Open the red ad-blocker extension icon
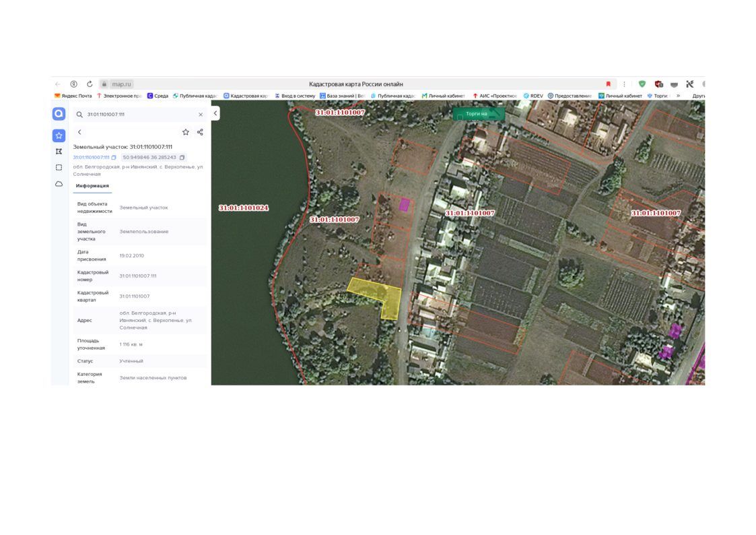 point(658,84)
